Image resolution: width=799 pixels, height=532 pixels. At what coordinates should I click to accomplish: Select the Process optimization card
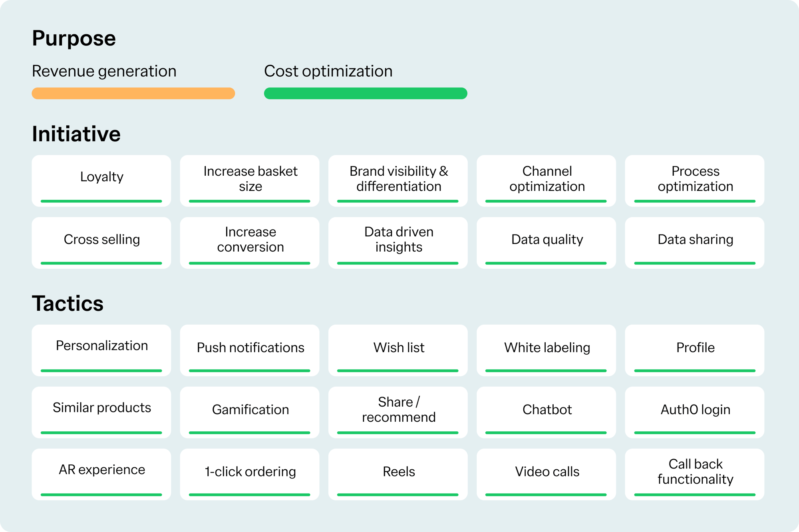695,181
